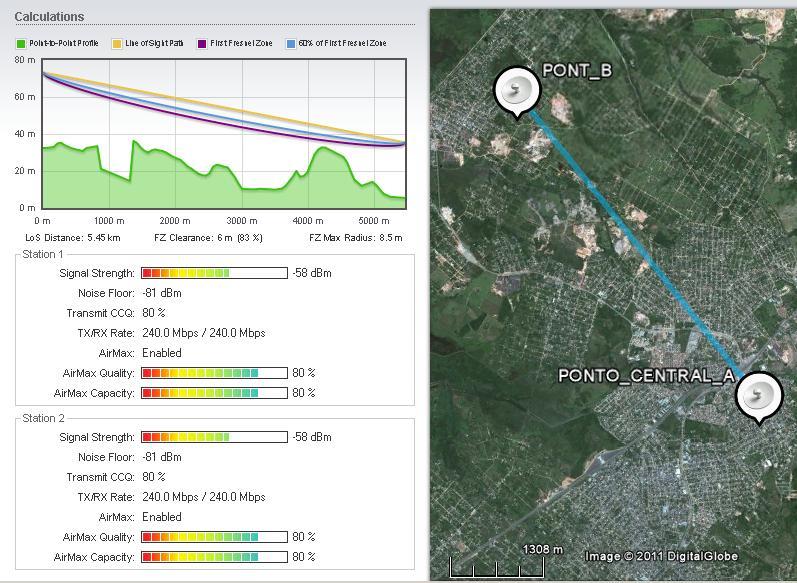This screenshot has width=797, height=583.
Task: Click the 'FZ Max Radius: 8.5 m' text
Action: click(356, 238)
